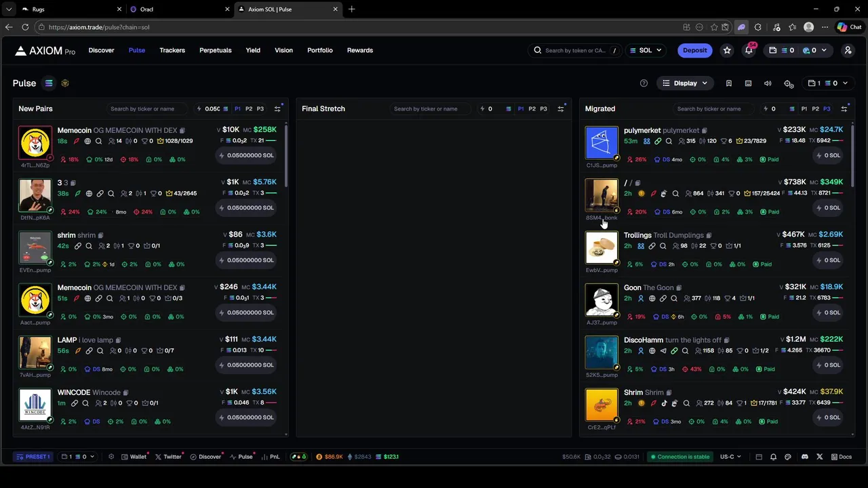Open the TikTok icon on the Shrim migrated row
The width and height of the screenshot is (868, 488).
[x=664, y=403]
